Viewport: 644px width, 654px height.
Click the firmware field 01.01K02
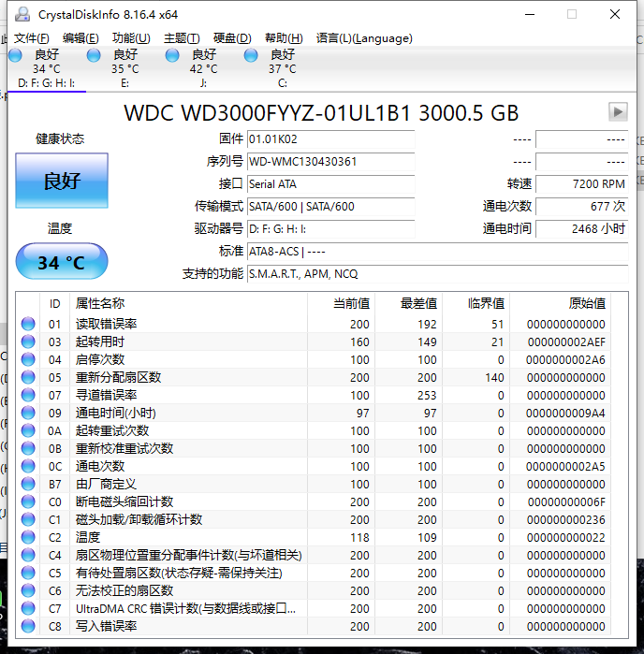330,138
